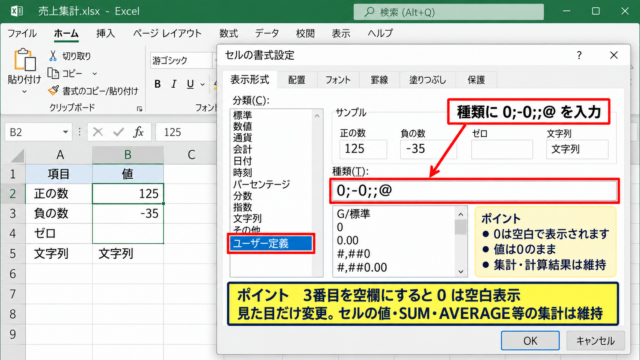The image size is (640, 360).
Task: Click the Format Painter brush icon
Action: [x=53, y=91]
